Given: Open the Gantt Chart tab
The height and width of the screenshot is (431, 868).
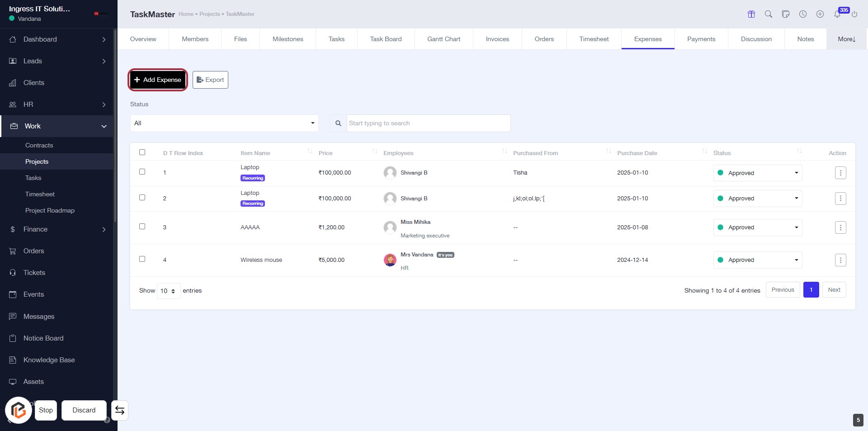Looking at the screenshot, I should point(443,39).
